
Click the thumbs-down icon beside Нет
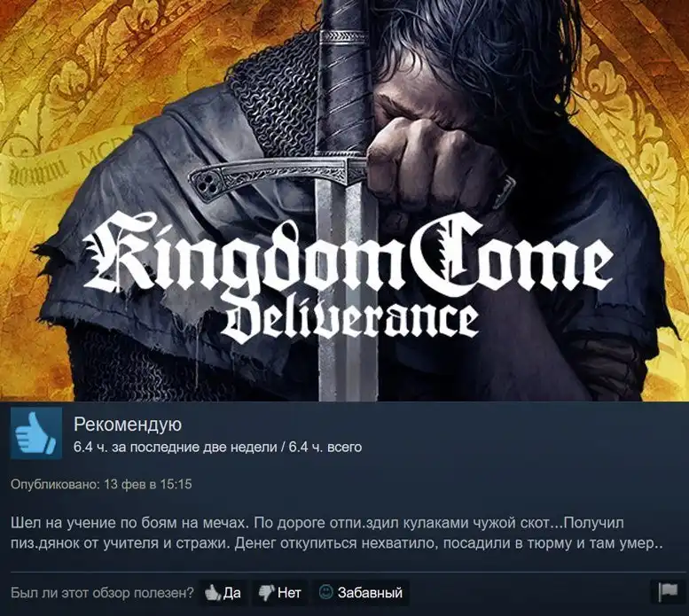pos(267,593)
